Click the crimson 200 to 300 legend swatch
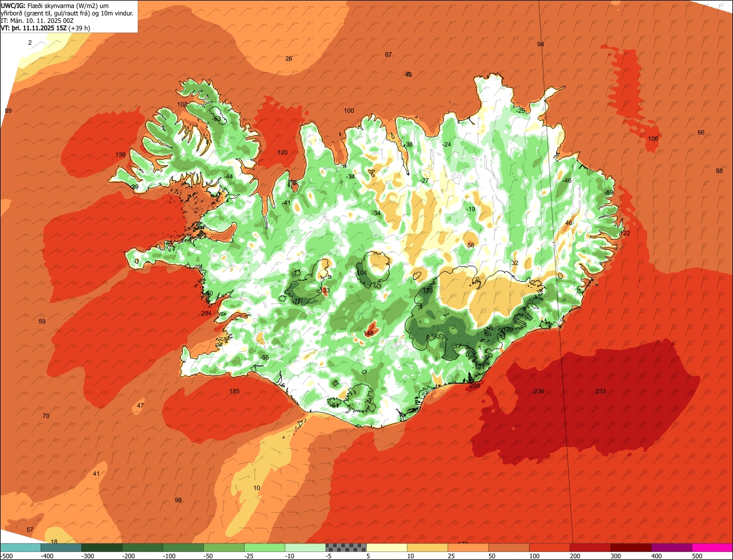 590,547
